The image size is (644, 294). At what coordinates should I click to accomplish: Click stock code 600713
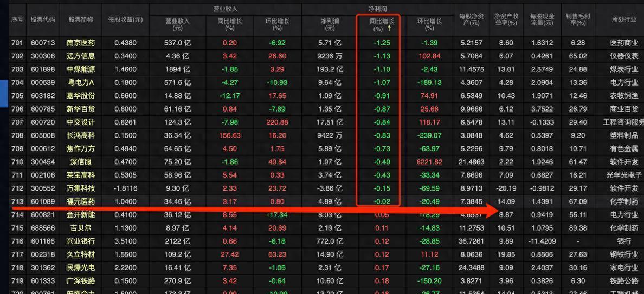43,43
